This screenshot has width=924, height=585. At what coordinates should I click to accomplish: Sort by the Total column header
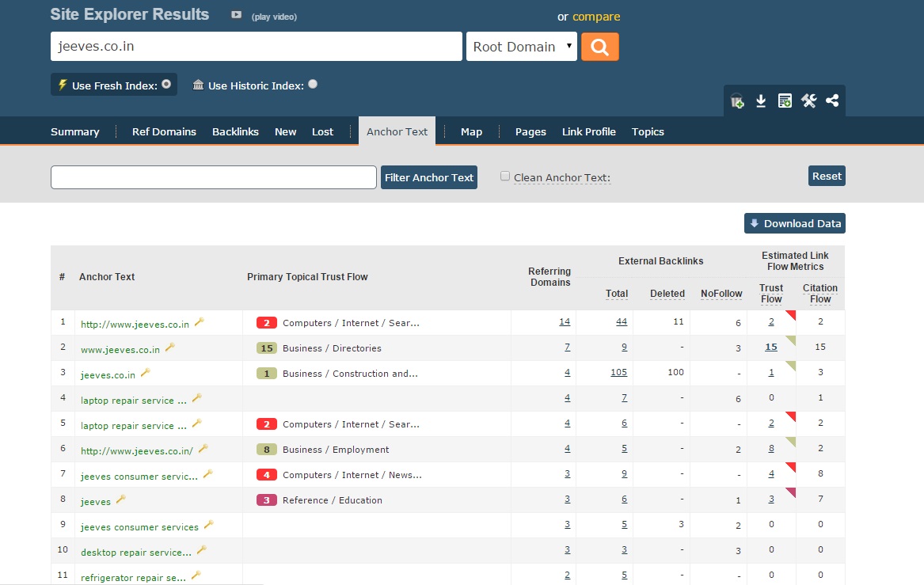pyautogui.click(x=616, y=294)
